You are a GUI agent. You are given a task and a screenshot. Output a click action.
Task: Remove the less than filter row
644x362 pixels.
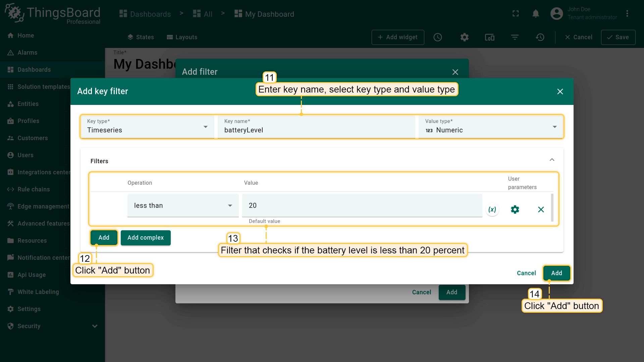point(541,209)
